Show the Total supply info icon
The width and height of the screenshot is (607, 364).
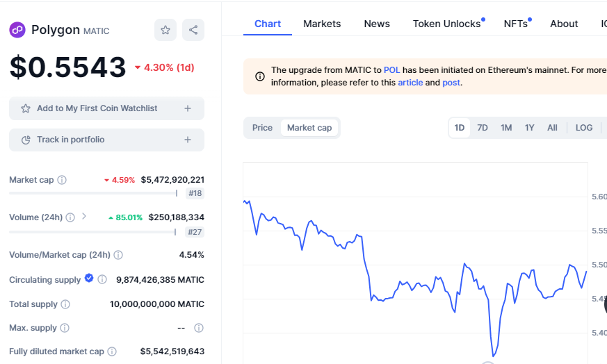pos(65,304)
